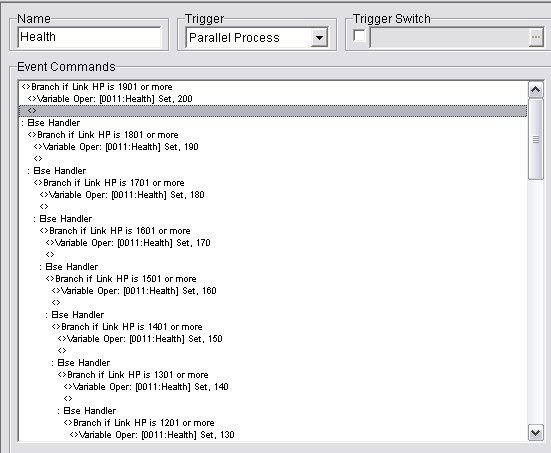Click the scrollbar down arrow

[x=535, y=433]
